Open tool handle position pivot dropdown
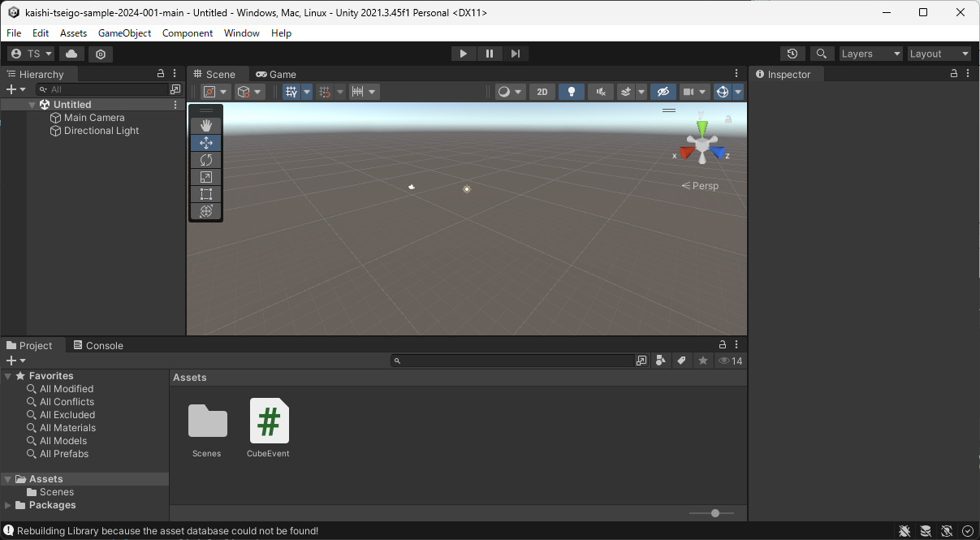 point(216,92)
